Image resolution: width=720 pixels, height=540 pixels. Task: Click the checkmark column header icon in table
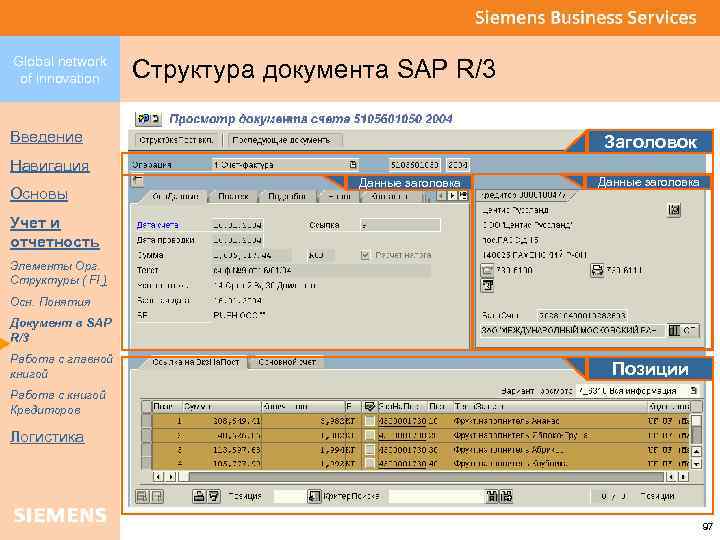click(x=369, y=406)
